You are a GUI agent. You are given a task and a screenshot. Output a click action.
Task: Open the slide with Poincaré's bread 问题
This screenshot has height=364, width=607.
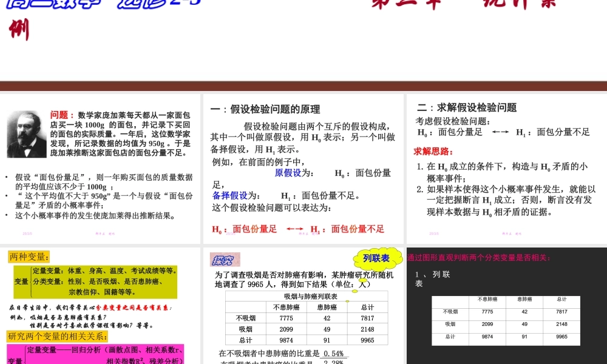(x=100, y=169)
